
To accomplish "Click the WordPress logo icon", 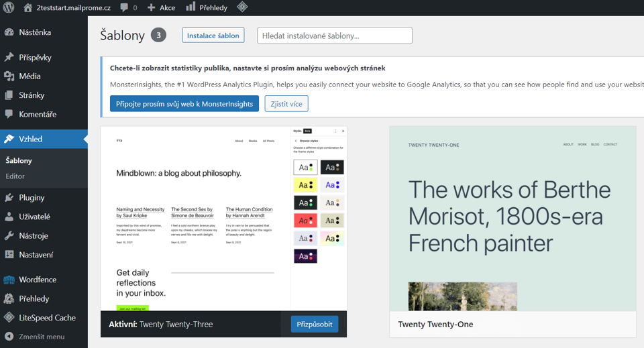I will [9, 7].
